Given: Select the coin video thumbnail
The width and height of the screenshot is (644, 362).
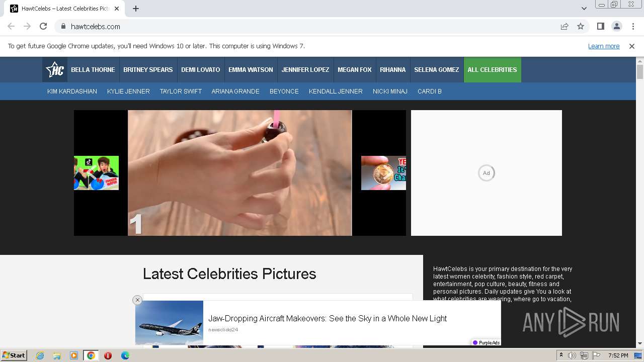Looking at the screenshot, I should pos(383,173).
